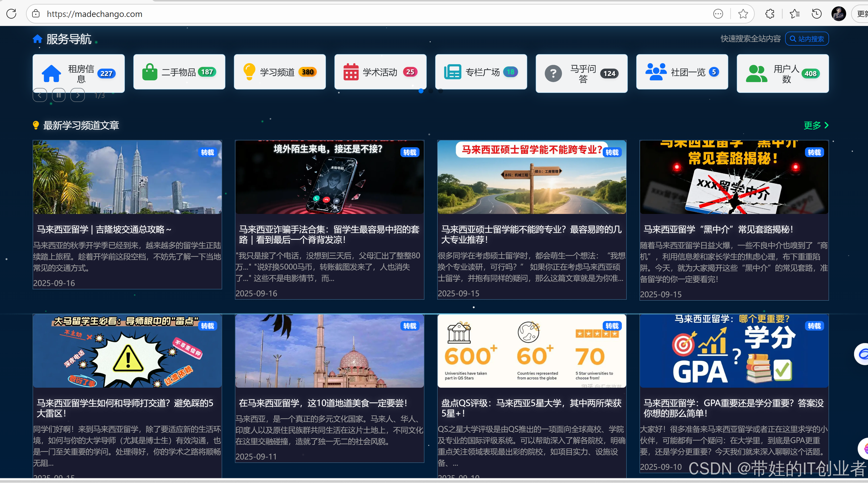Image resolution: width=868 pixels, height=483 pixels.
Task: Open the 学习频道 lightbulb icon
Action: tap(249, 72)
